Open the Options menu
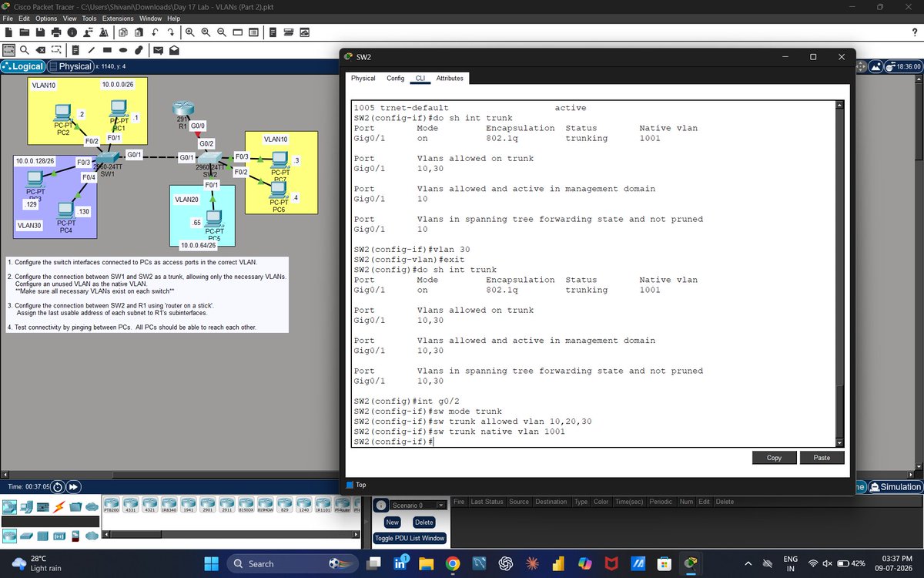The height and width of the screenshot is (578, 924). (46, 18)
